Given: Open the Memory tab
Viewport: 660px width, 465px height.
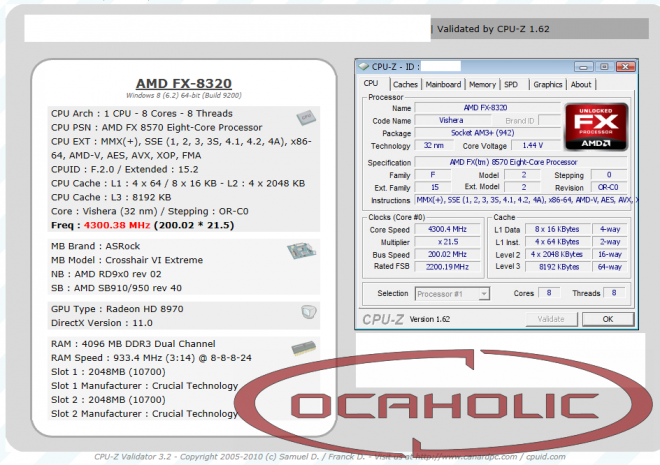Looking at the screenshot, I should (482, 85).
